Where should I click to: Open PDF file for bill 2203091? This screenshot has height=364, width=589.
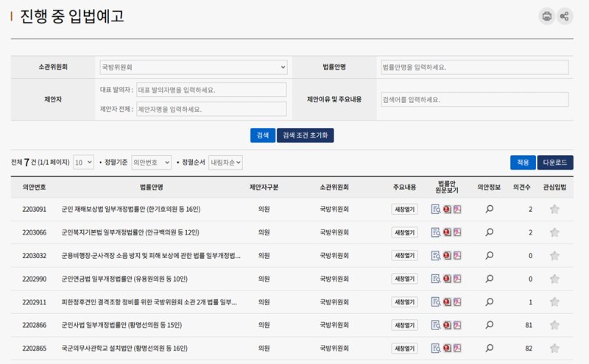[x=457, y=210]
